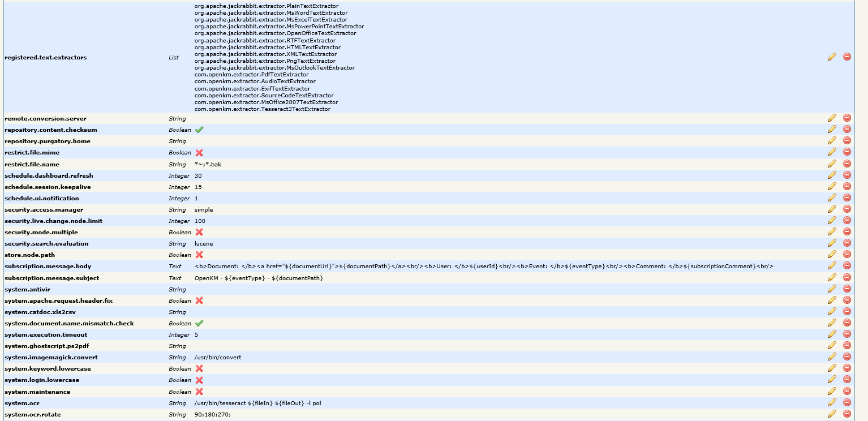Viewport: 868px width, 421px height.
Task: Click the restrict.file.mime red cross
Action: click(199, 153)
